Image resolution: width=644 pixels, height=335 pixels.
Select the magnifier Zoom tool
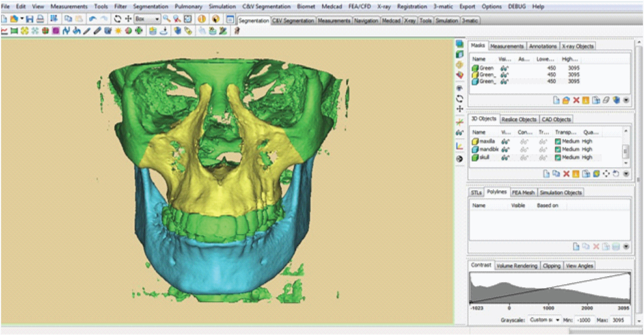pyautogui.click(x=167, y=19)
